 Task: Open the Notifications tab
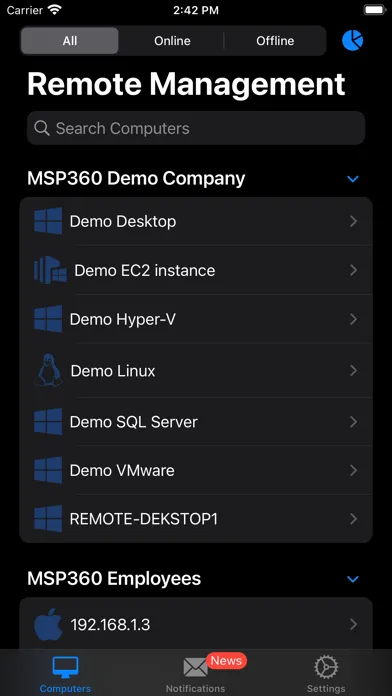(x=195, y=675)
